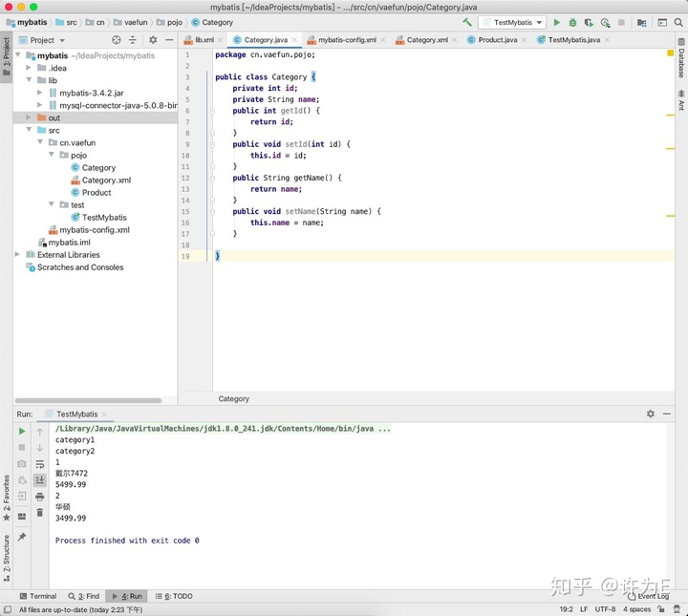Screen dimensions: 688x616
Task: Click the Search Everywhere magnifier icon
Action: 678,22
